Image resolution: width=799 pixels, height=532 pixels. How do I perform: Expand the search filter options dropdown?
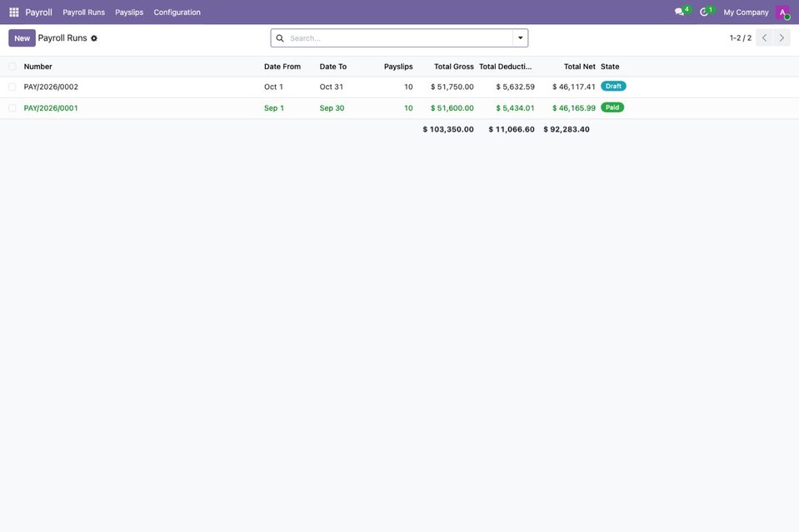click(x=520, y=38)
